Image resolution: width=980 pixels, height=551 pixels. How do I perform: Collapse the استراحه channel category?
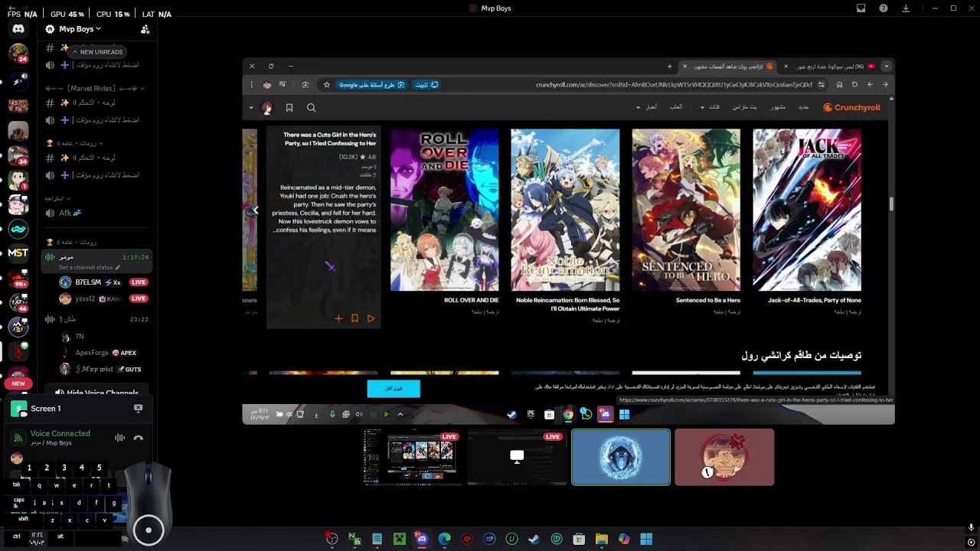(57, 198)
